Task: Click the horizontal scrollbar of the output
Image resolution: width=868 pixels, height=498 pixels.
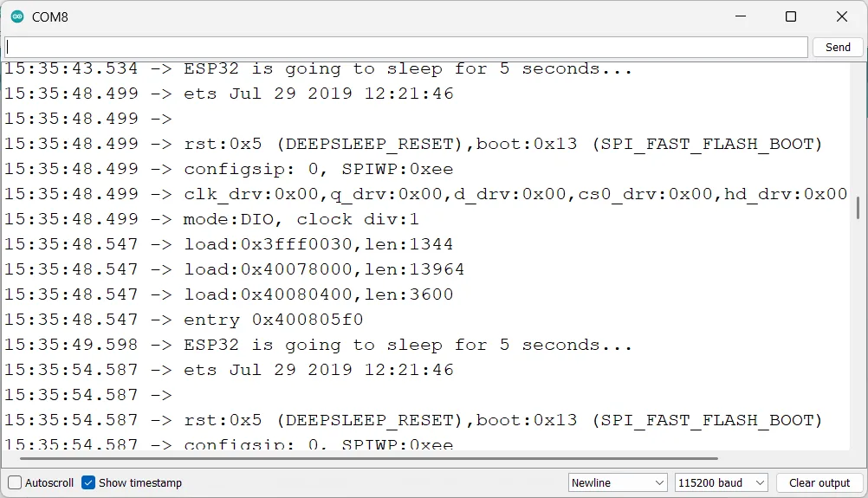Action: 369,458
